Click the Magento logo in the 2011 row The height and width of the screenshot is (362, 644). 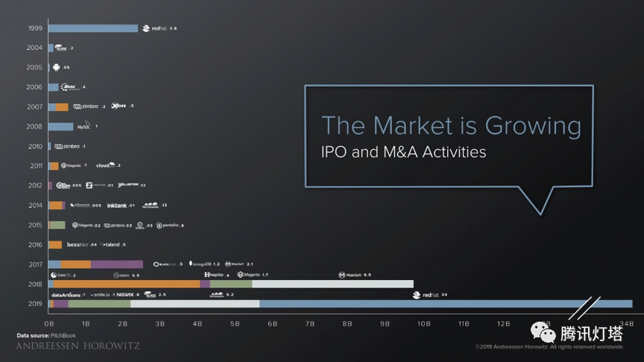pos(71,165)
